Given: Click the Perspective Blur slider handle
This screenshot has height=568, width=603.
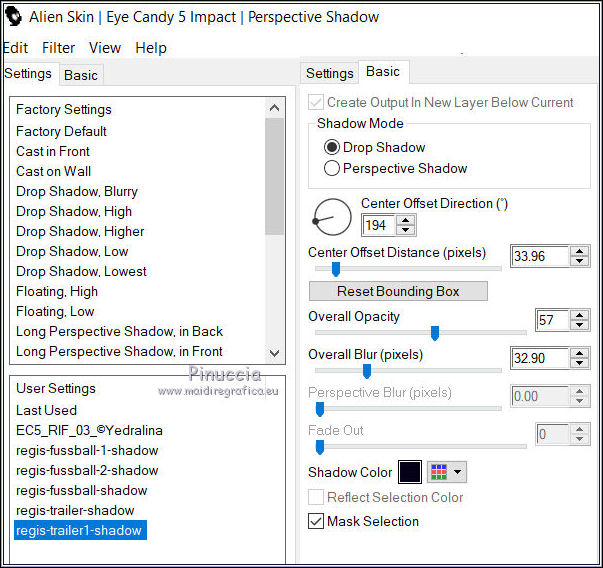Looking at the screenshot, I should coord(320,409).
